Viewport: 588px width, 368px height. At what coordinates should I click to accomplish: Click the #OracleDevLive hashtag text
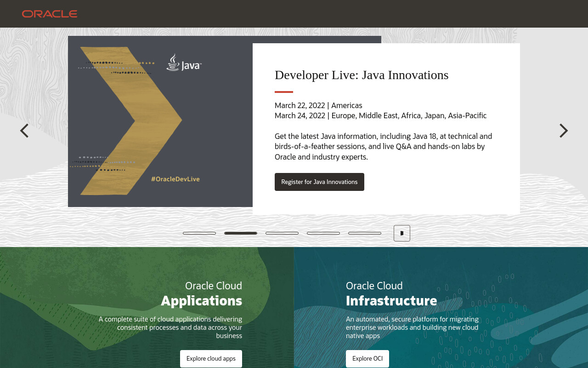175,179
